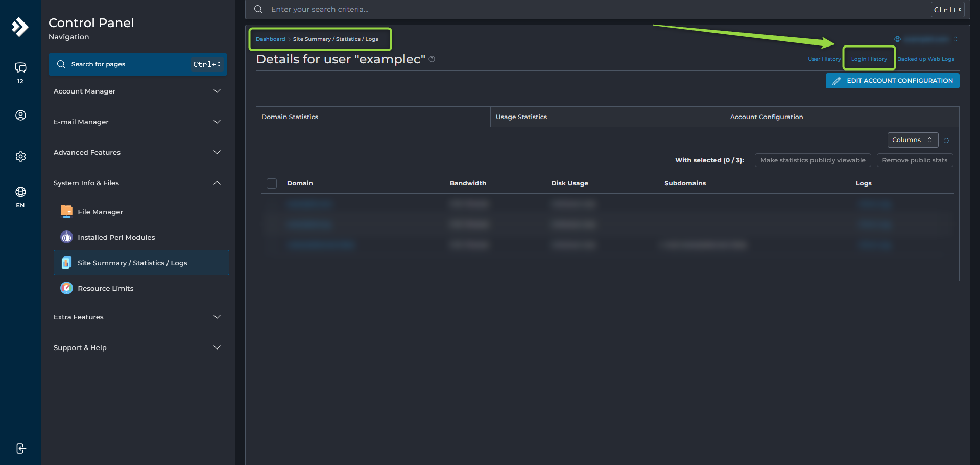
Task: Click the File Manager folder icon
Action: click(66, 211)
